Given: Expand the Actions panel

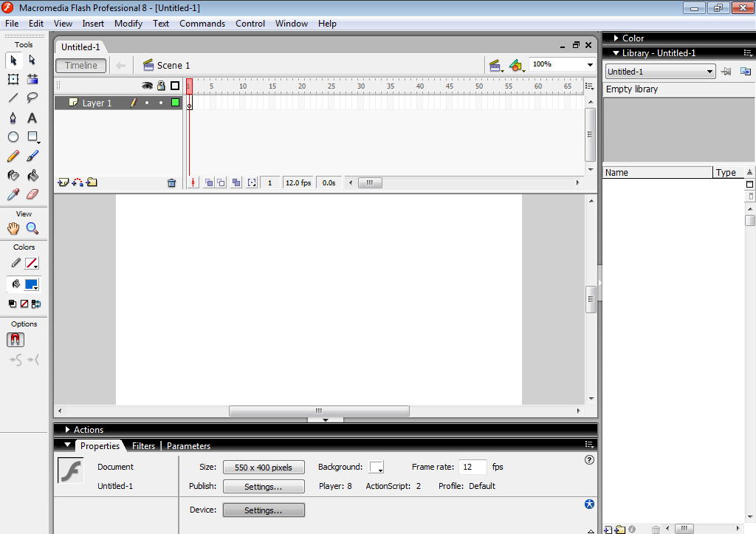Looking at the screenshot, I should (67, 429).
